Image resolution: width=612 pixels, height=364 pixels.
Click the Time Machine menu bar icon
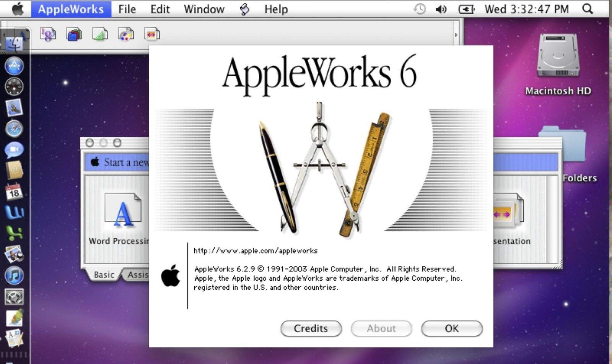(x=420, y=9)
